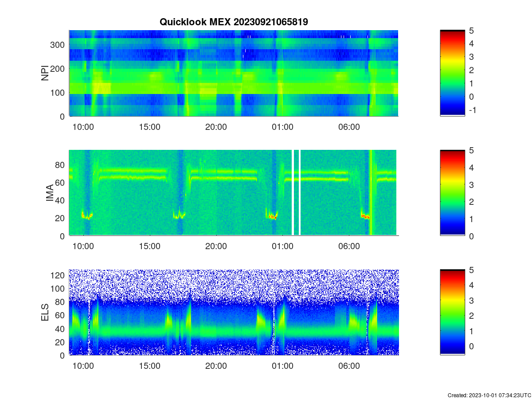Click the Created timestamp text
The height and width of the screenshot is (399, 532).
[x=489, y=395]
